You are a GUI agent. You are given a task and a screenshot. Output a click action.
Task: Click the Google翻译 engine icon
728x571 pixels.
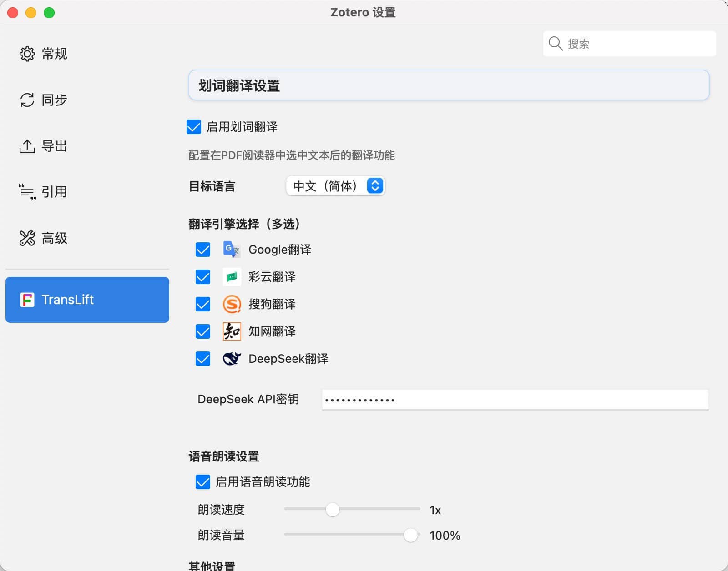pyautogui.click(x=232, y=250)
